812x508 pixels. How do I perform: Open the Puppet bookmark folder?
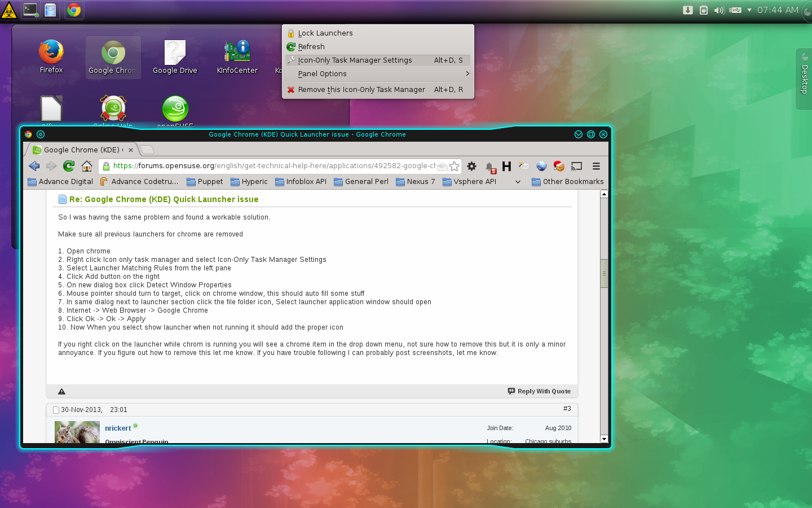pos(205,182)
